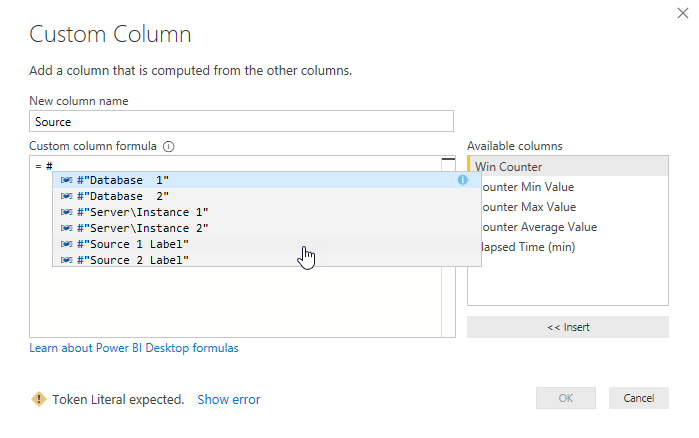Click the Cancel button
Screen dimensions: 699x438
[638, 398]
